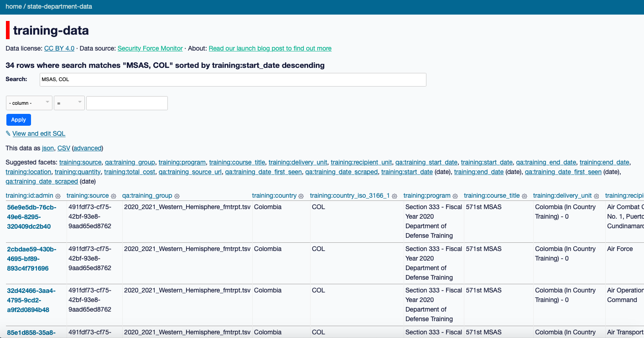Click the Search box containing MSAS, COL
Image resolution: width=644 pixels, height=338 pixels.
(x=233, y=80)
